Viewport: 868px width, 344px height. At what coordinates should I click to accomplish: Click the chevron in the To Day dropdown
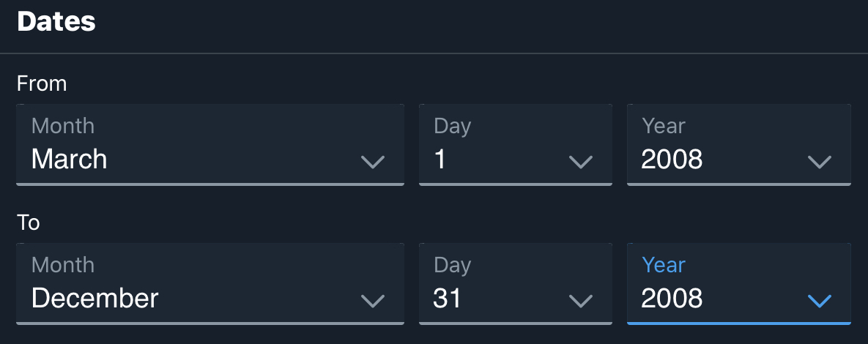tap(581, 300)
